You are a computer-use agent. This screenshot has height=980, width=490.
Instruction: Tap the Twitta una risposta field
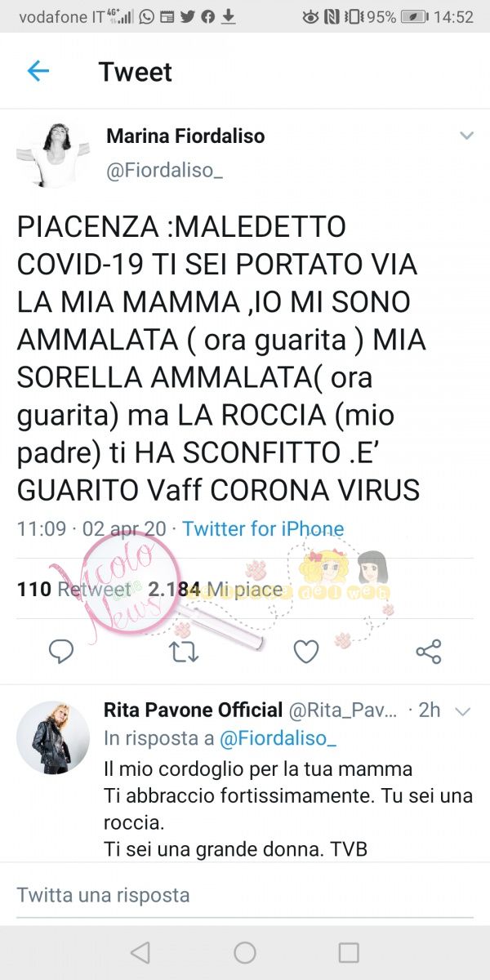point(245,894)
